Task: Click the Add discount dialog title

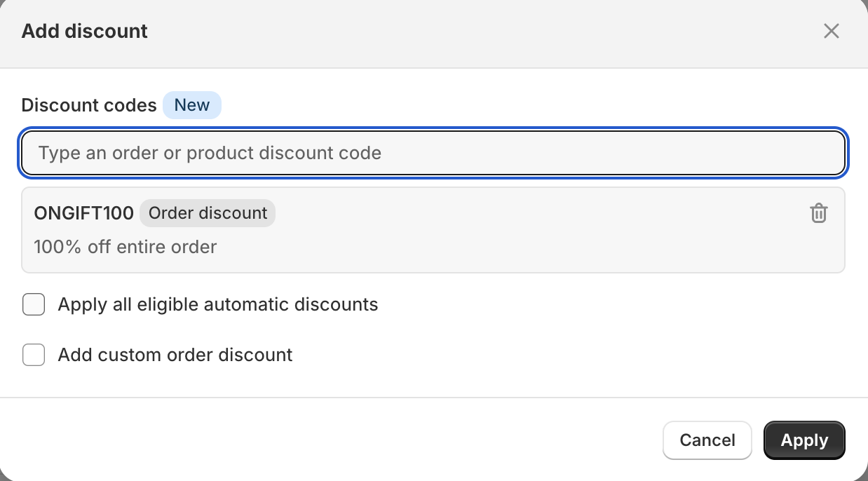Action: coord(85,32)
